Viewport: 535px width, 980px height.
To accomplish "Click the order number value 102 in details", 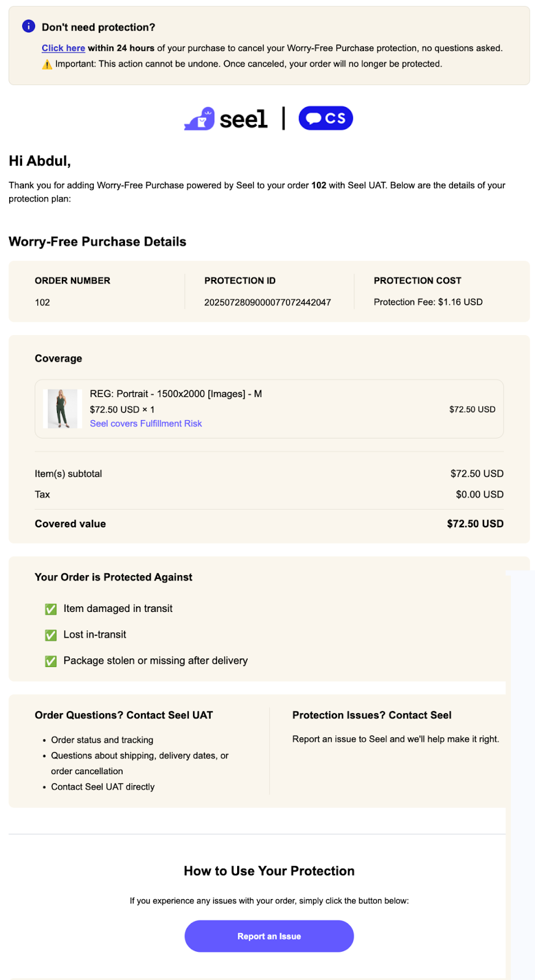I will [x=42, y=303].
